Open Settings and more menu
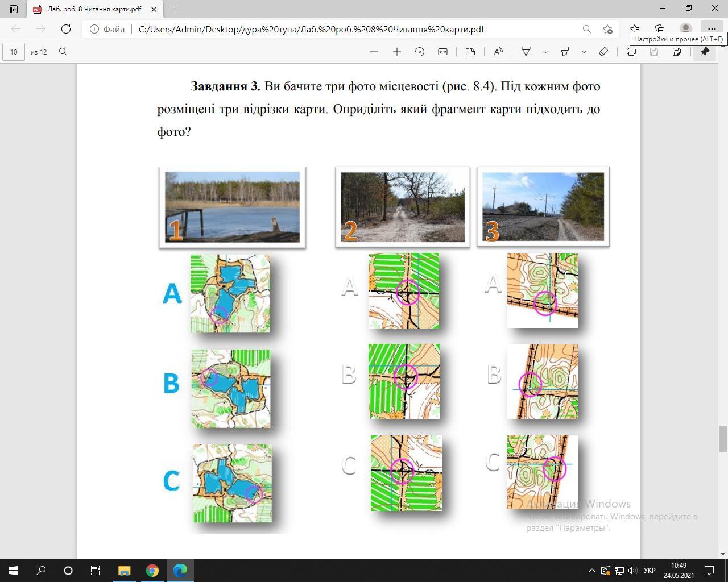The width and height of the screenshot is (728, 582). click(x=712, y=29)
